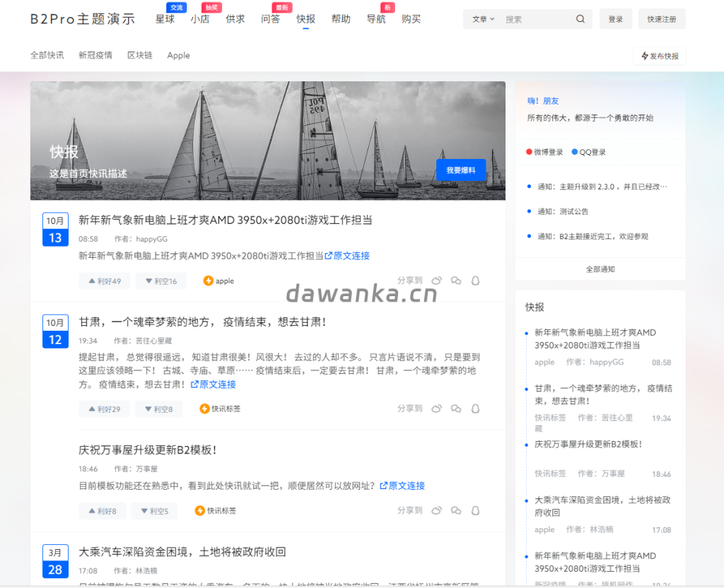Click author 苦往心里藏 in Gansu post
The width and height of the screenshot is (724, 588).
153,341
